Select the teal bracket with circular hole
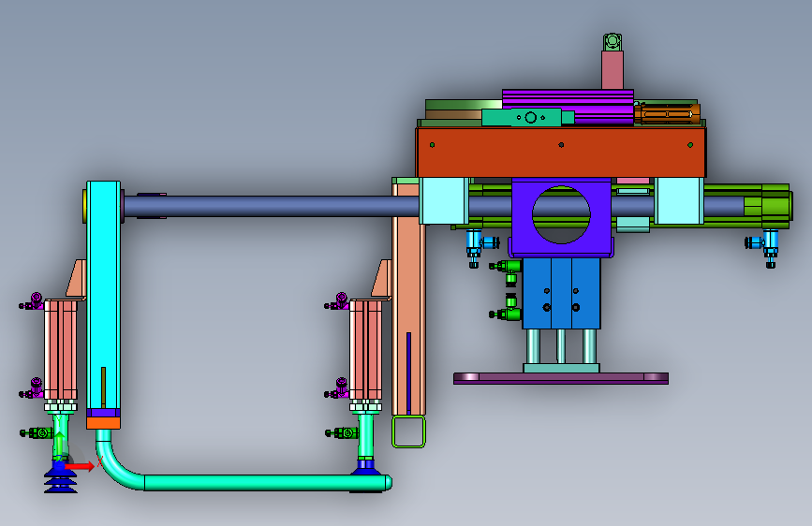 point(527,118)
